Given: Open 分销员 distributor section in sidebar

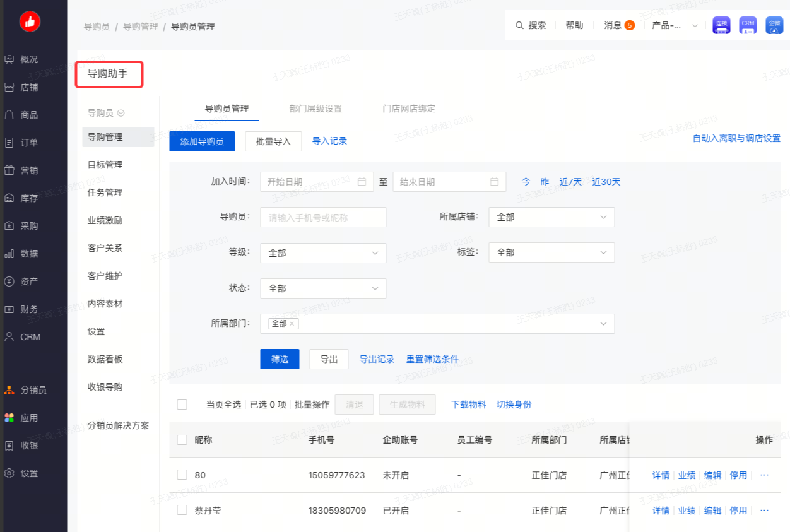Looking at the screenshot, I should pyautogui.click(x=25, y=390).
